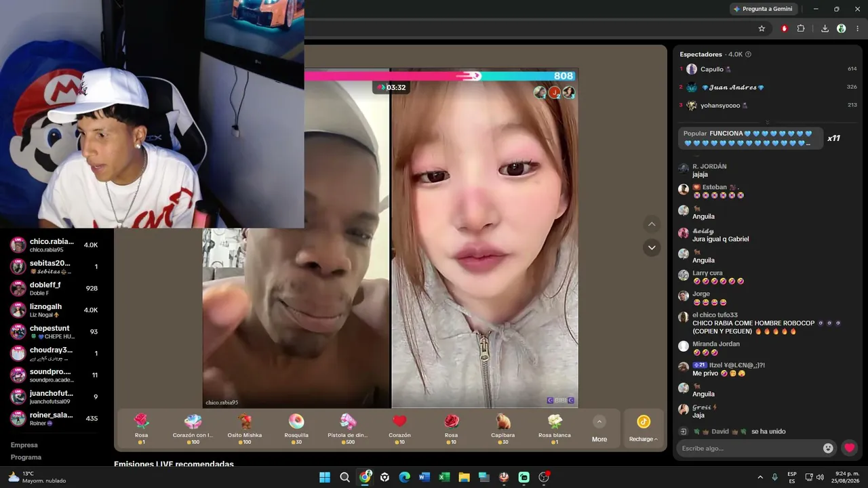This screenshot has height=488, width=868.
Task: Open Microsoft Word from the taskbar
Action: point(425,477)
